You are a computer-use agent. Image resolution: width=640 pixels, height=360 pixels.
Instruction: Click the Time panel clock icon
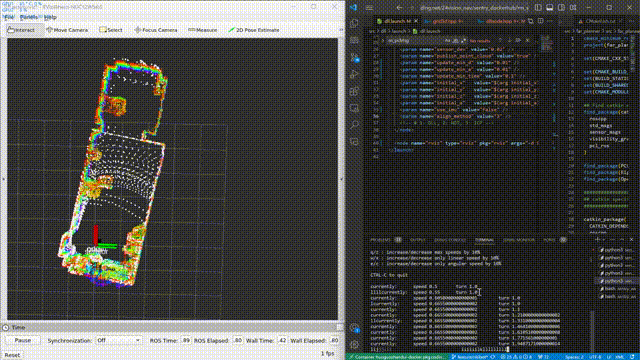(x=5, y=327)
